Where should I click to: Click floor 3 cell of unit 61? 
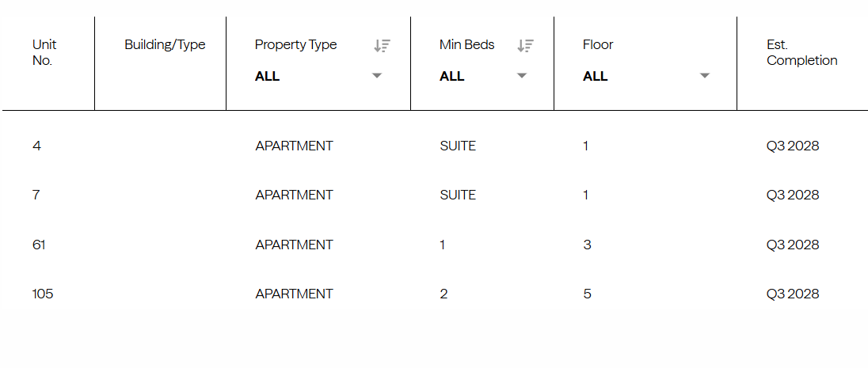pyautogui.click(x=587, y=245)
